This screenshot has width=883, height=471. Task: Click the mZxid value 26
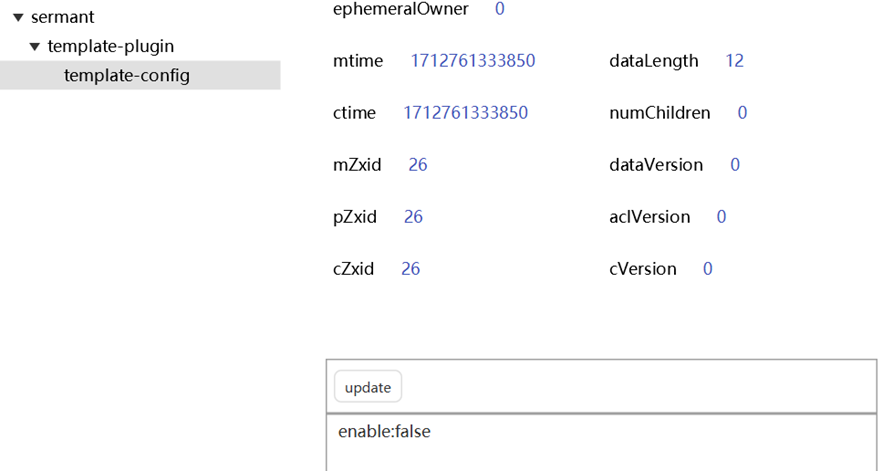418,165
